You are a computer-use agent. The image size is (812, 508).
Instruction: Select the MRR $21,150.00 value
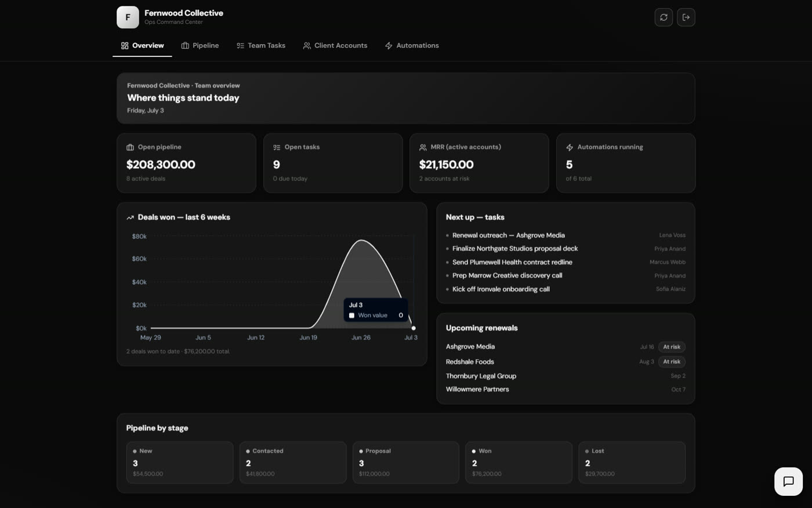pos(446,165)
